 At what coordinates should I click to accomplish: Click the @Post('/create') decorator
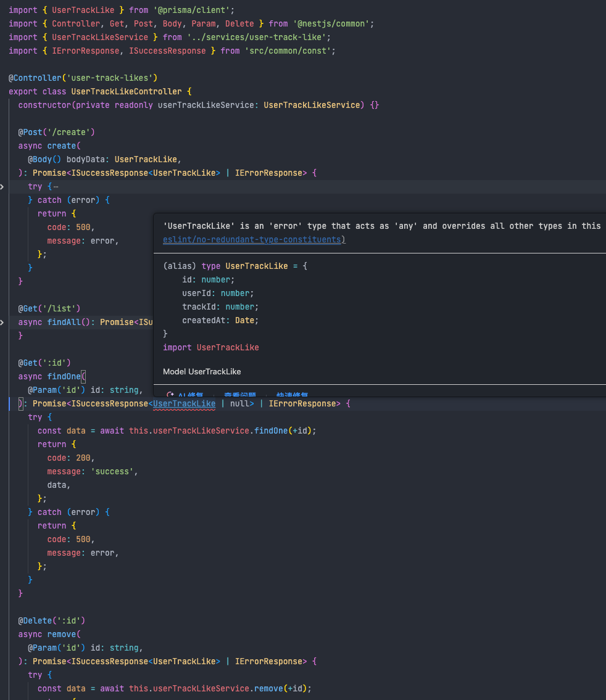tap(56, 132)
